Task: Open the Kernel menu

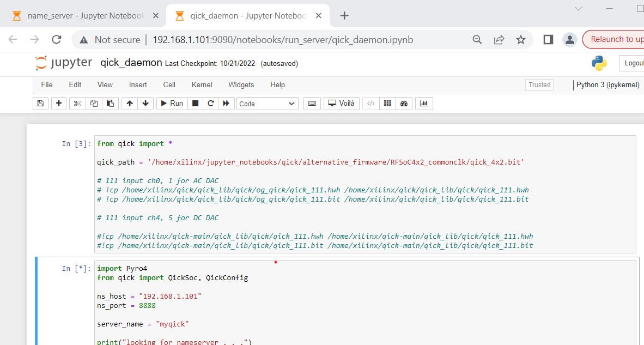Action: 202,84
